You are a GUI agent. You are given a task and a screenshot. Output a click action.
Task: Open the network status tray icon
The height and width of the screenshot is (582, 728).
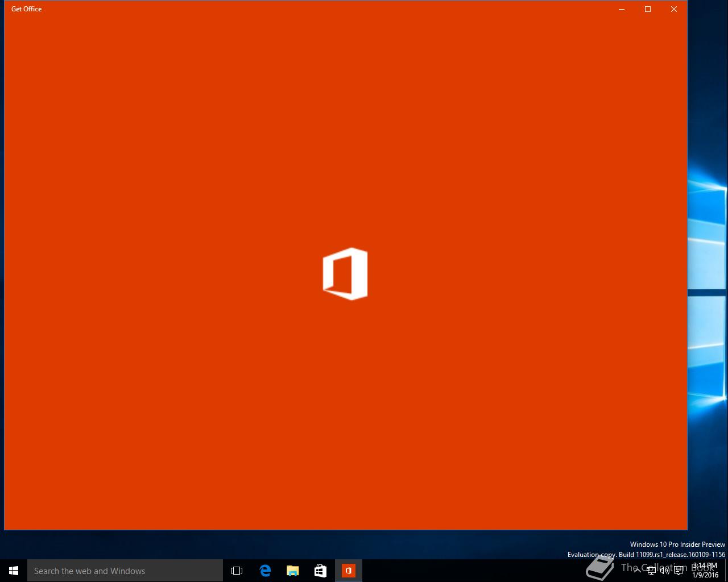click(x=651, y=571)
